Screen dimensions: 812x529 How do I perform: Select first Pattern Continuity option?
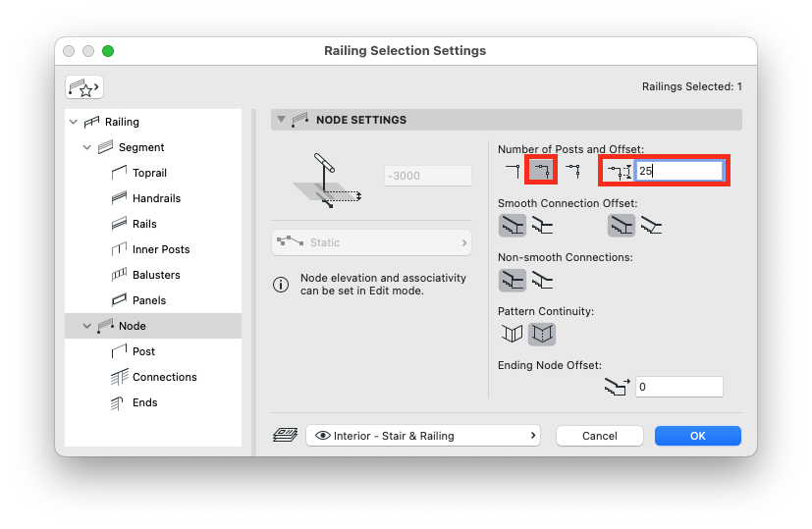[513, 334]
